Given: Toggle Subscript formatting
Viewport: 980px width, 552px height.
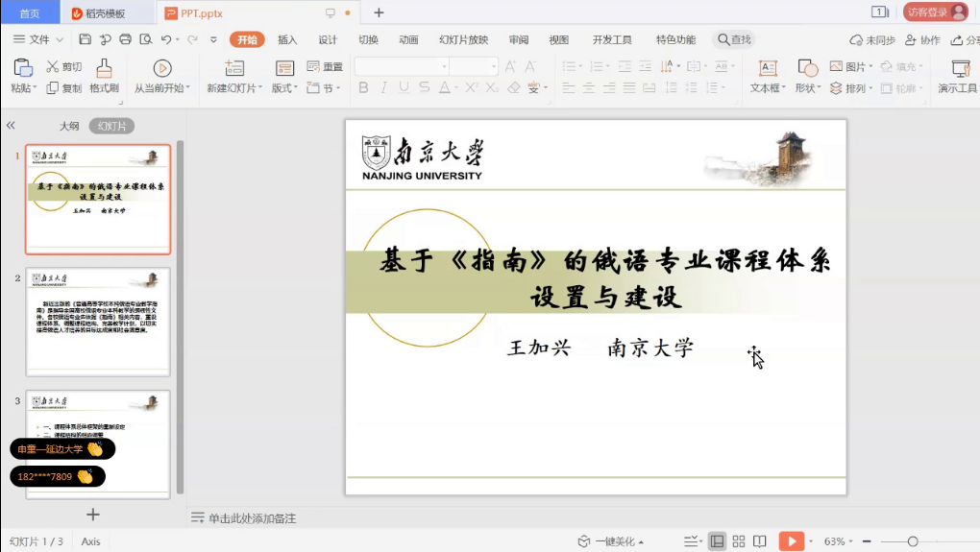Looking at the screenshot, I should click(492, 88).
